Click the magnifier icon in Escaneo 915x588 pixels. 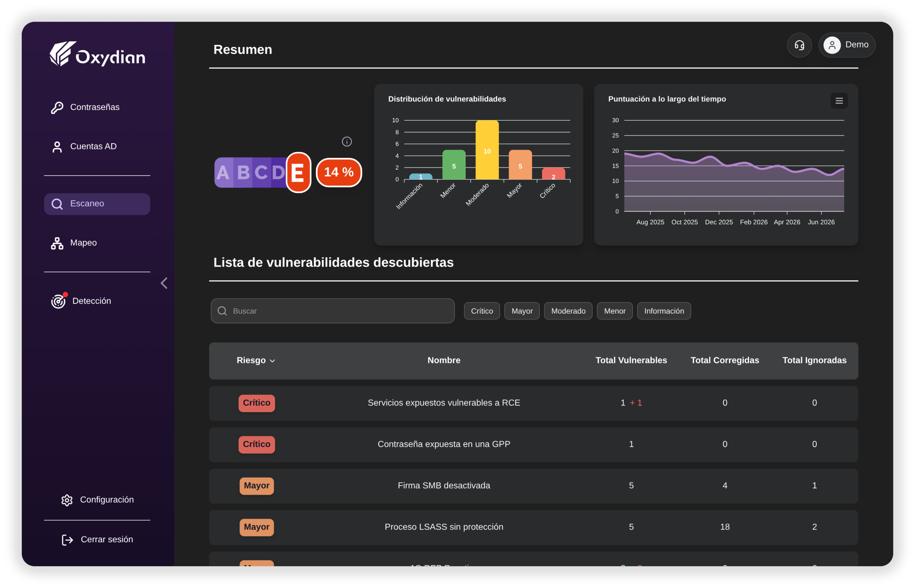pos(57,204)
